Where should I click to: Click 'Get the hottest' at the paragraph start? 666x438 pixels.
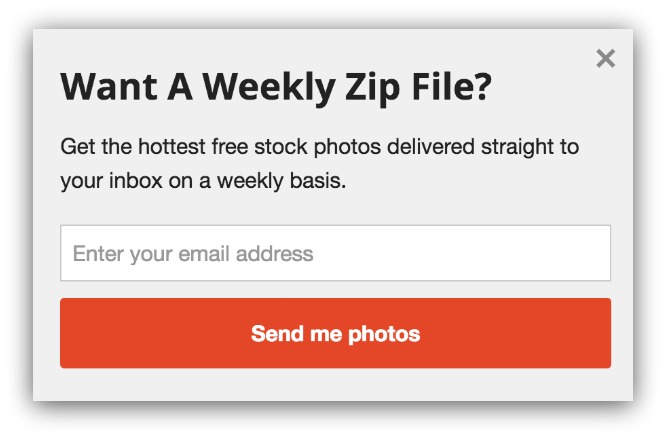[x=133, y=147]
